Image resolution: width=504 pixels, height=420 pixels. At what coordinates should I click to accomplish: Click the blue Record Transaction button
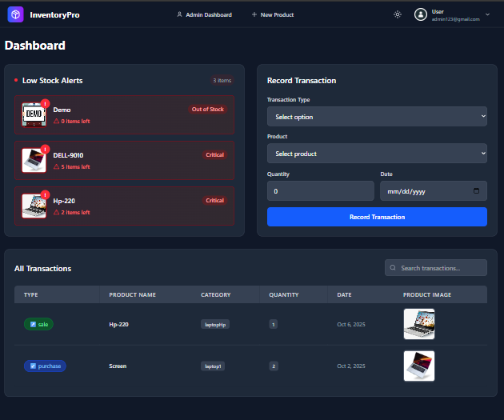coord(377,217)
